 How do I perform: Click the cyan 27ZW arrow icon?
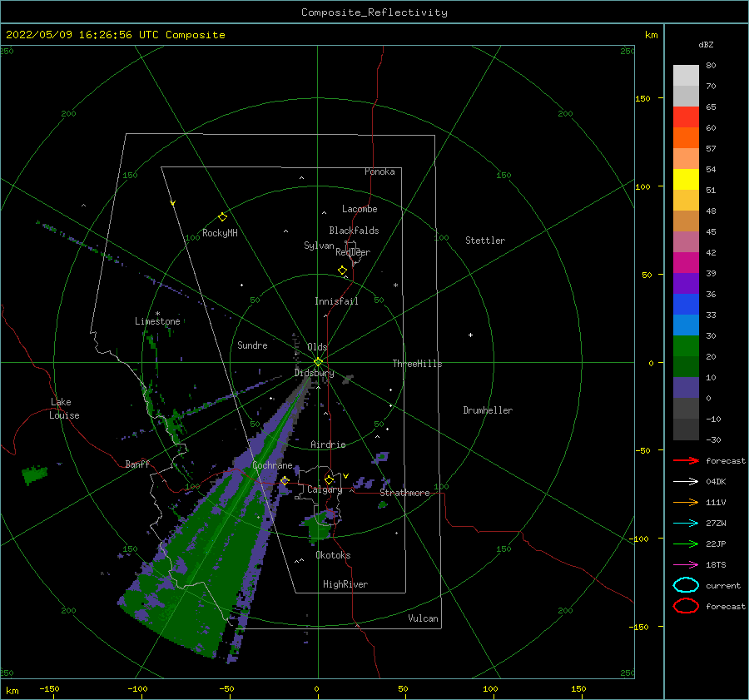[x=686, y=524]
